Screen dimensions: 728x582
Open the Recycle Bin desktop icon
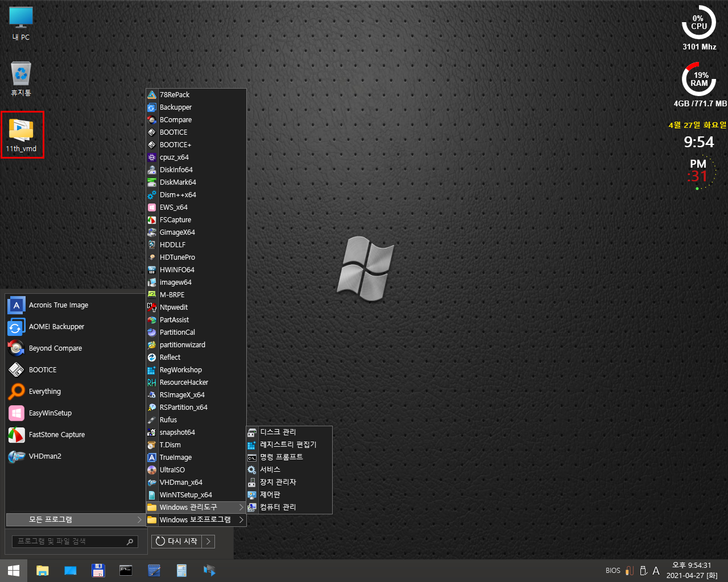[21, 78]
